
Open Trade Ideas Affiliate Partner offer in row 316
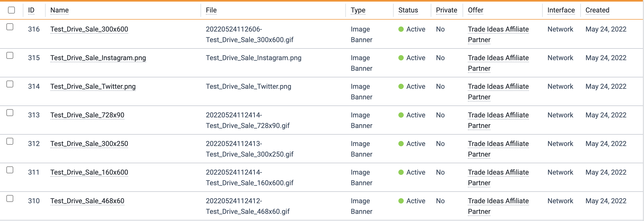coord(498,34)
